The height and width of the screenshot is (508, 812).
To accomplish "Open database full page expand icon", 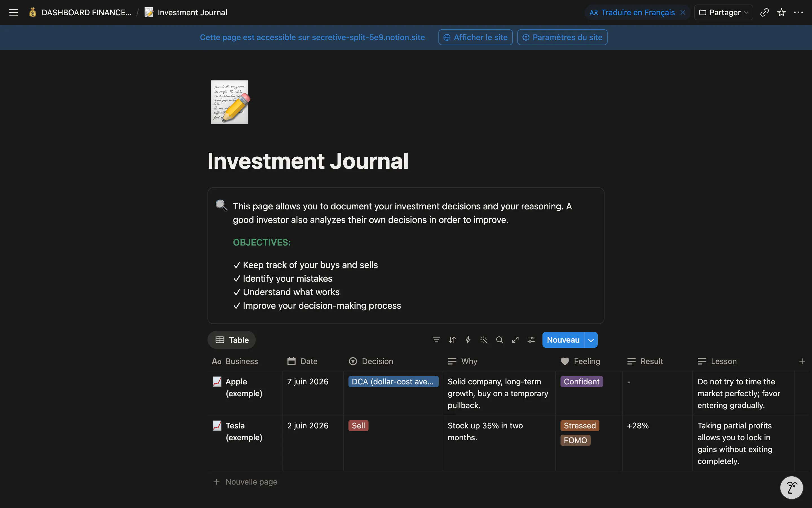I will click(x=515, y=340).
